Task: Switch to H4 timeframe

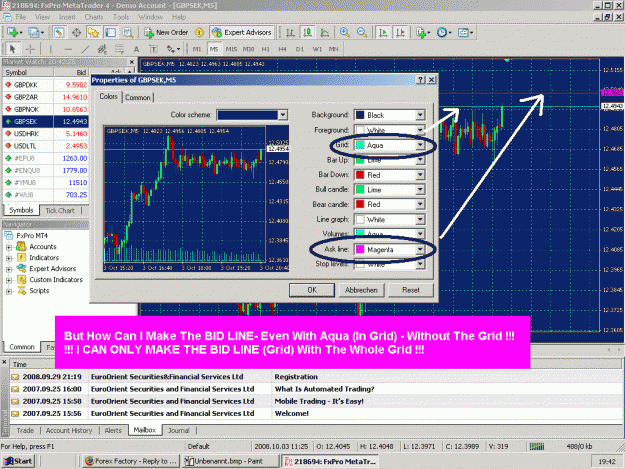Action: [x=283, y=49]
